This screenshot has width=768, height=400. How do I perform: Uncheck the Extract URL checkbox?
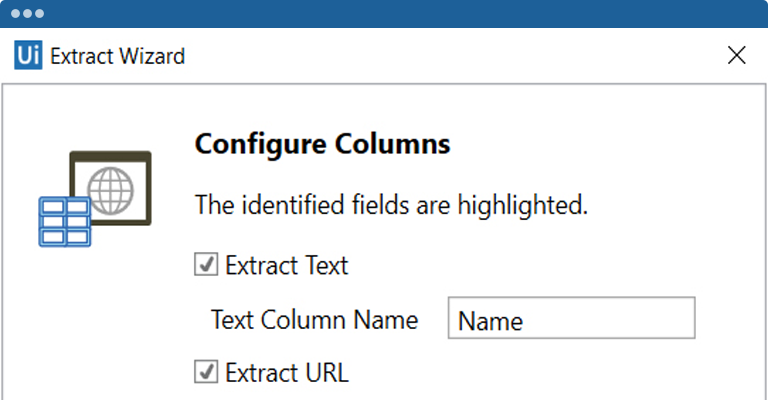coord(205,373)
